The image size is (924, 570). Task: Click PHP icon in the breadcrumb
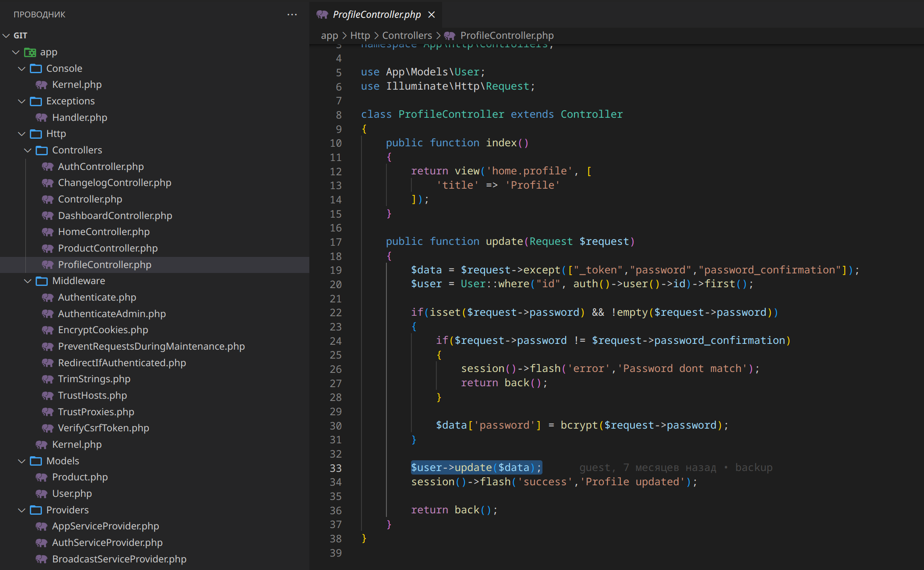click(449, 36)
